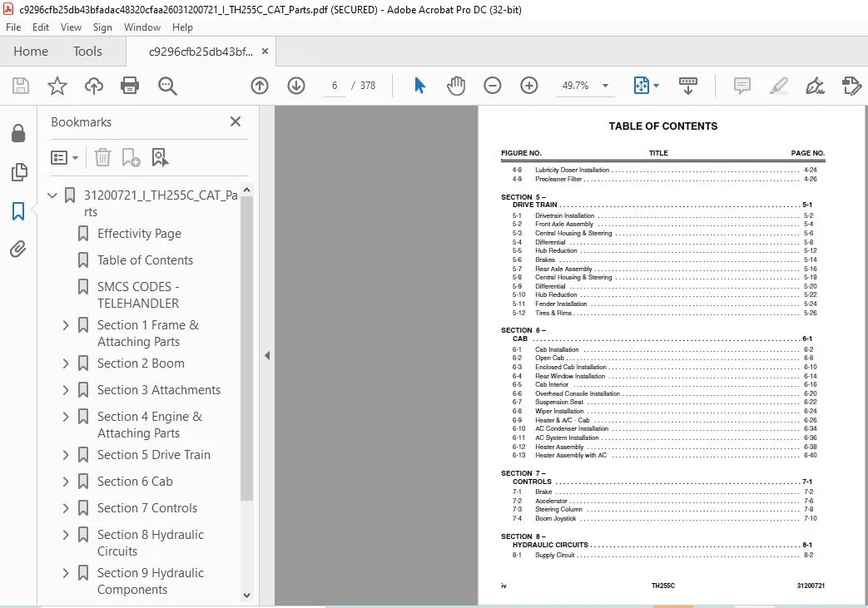Open the SMCS CODES - TELEHANDLER bookmark
868x608 pixels.
(138, 295)
